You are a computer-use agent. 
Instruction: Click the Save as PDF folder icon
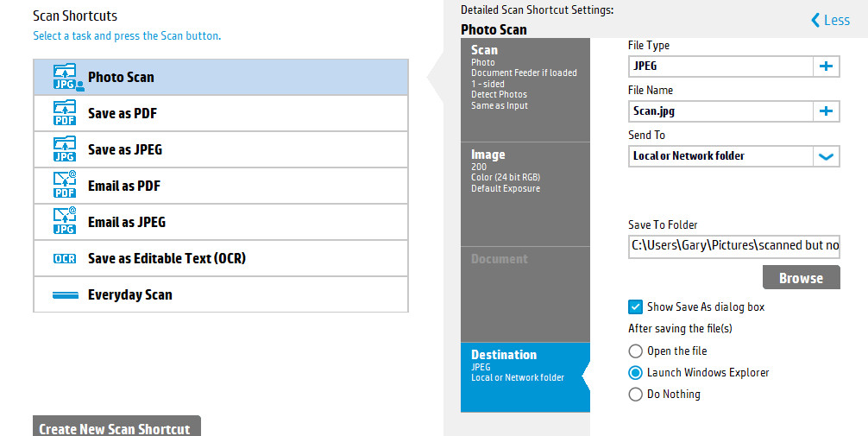coord(65,113)
